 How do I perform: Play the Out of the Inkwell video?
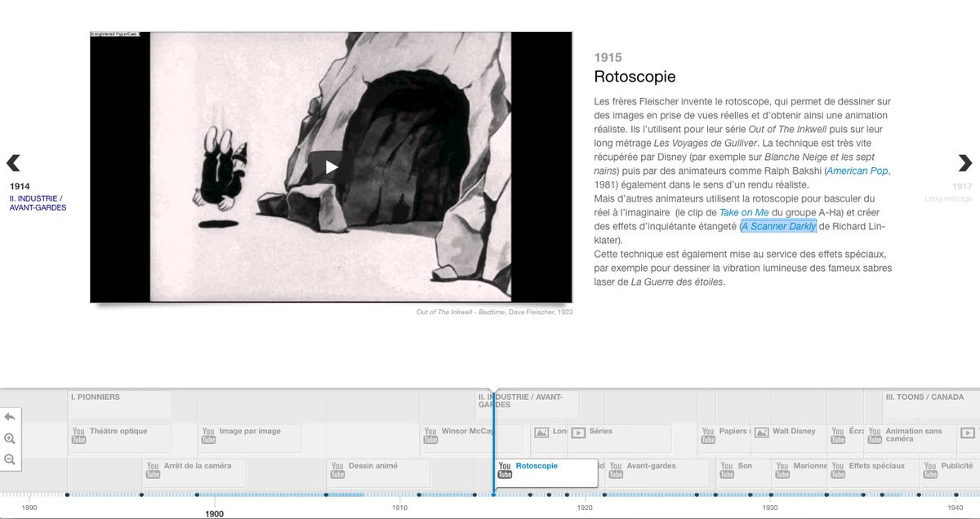click(x=329, y=166)
